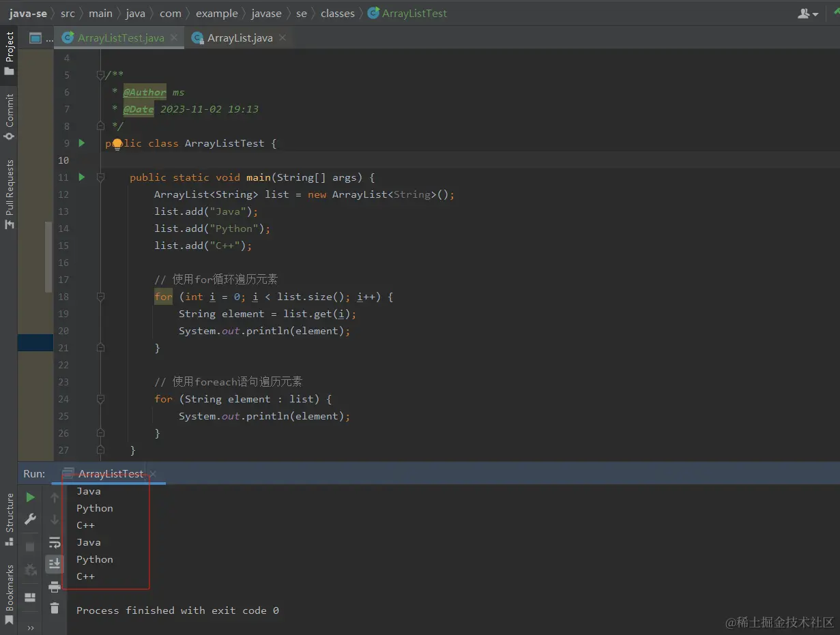This screenshot has height=635, width=840.
Task: Open the user account dropdown at top right
Action: (x=808, y=14)
